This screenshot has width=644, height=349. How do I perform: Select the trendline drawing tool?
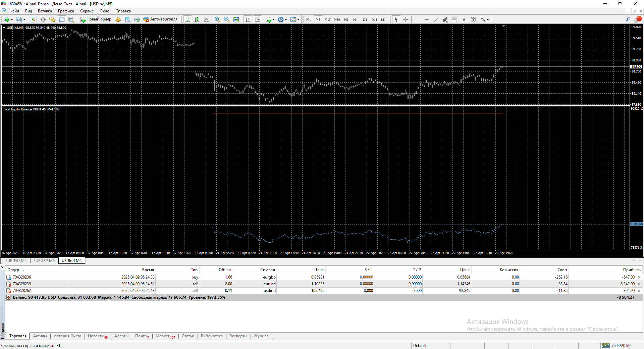(x=436, y=19)
